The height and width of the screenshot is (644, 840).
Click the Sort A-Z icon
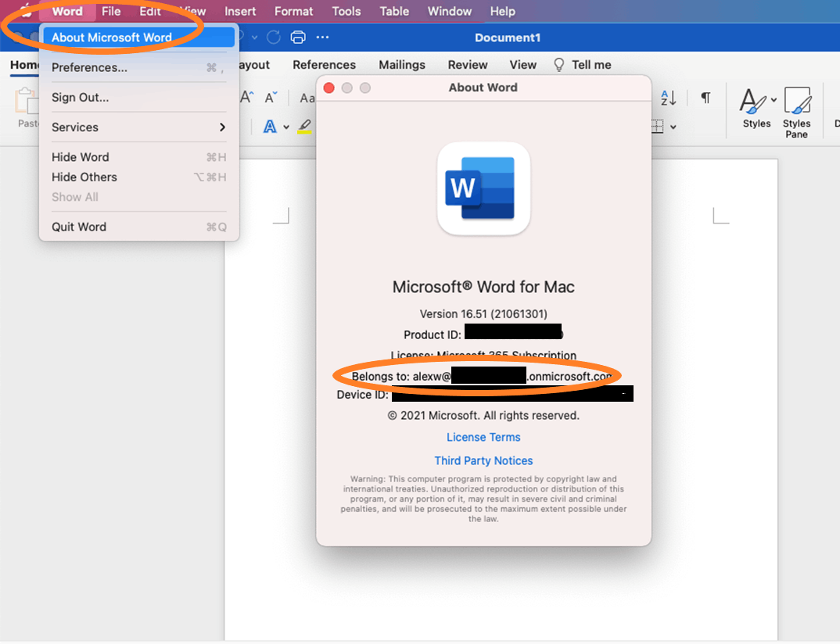tap(669, 98)
